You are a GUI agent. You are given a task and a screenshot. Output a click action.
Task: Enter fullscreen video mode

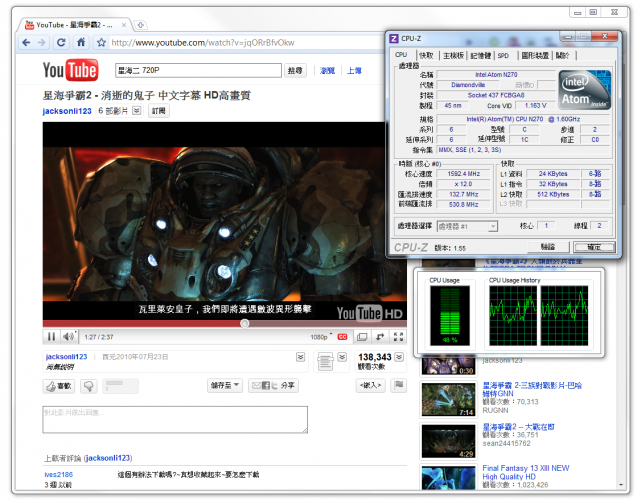(x=398, y=337)
